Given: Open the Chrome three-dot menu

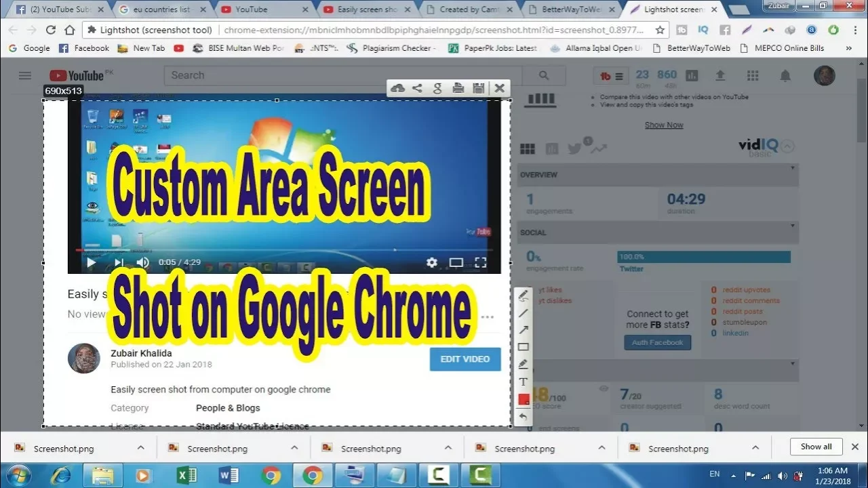Looking at the screenshot, I should [854, 30].
